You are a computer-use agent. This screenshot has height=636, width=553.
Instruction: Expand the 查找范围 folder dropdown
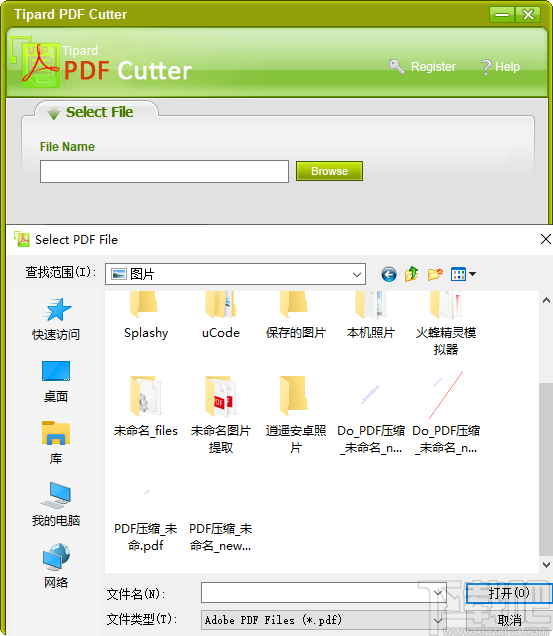(357, 275)
